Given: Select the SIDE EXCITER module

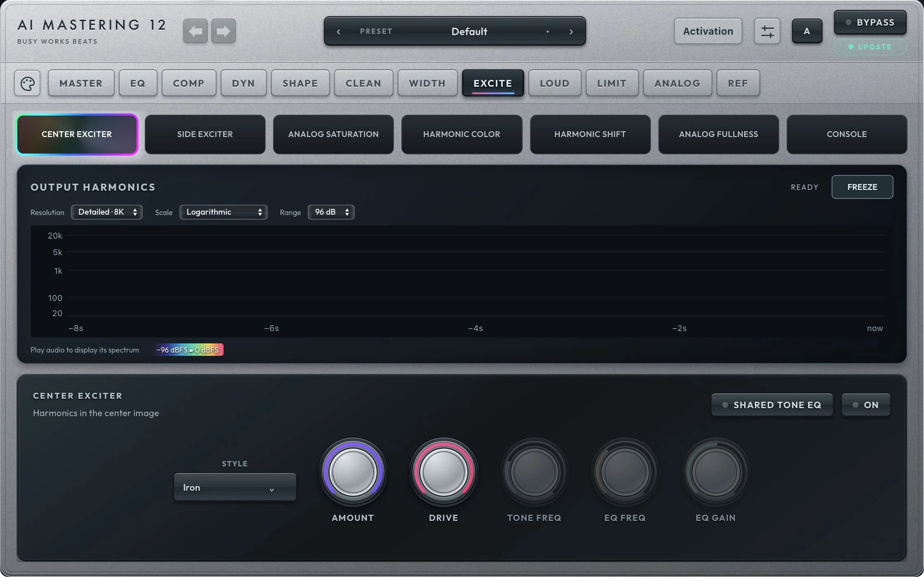Looking at the screenshot, I should 205,134.
